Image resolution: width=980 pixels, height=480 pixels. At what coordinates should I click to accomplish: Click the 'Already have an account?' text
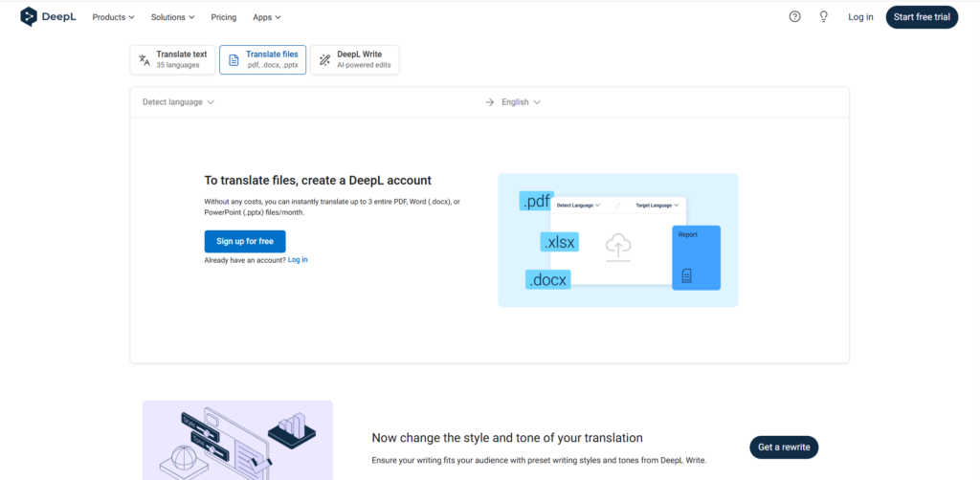245,260
